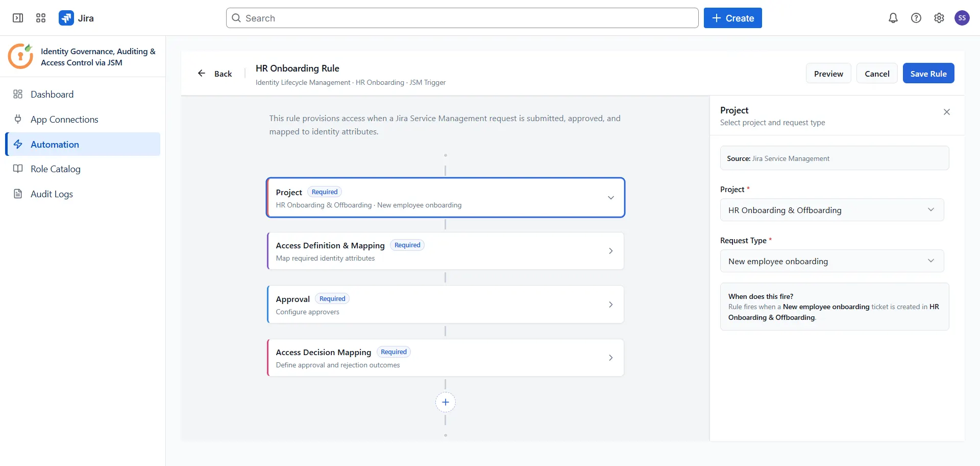Select the Access Decision Mapping card

[x=446, y=358]
